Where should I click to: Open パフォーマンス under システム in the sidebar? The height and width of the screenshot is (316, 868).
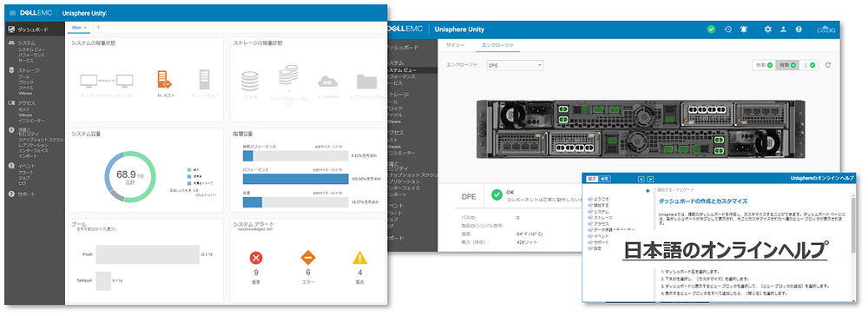[x=31, y=55]
